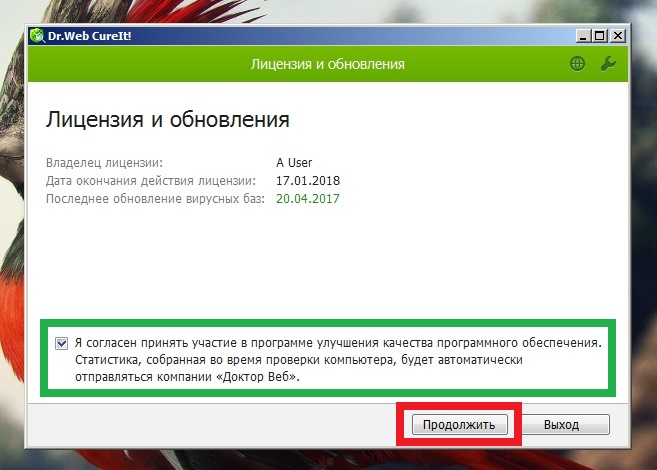This screenshot has height=470, width=657.
Task: Untick the software quality improvement program checkbox
Action: [62, 343]
